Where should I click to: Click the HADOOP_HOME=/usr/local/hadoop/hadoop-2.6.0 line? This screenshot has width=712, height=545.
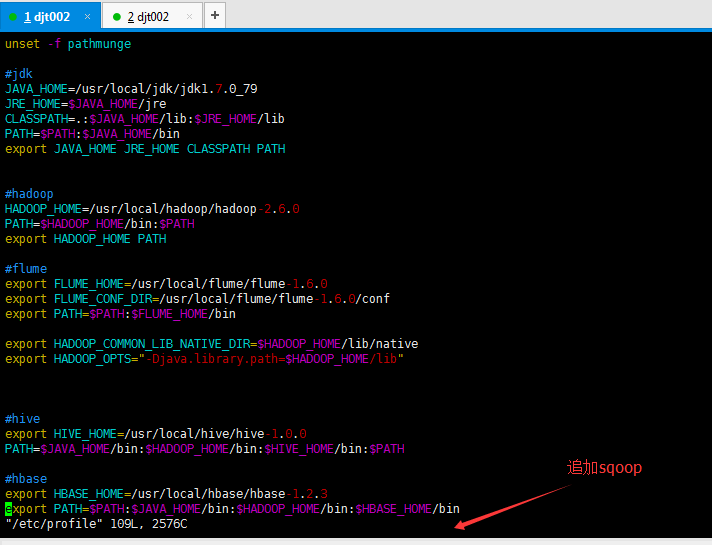(152, 209)
